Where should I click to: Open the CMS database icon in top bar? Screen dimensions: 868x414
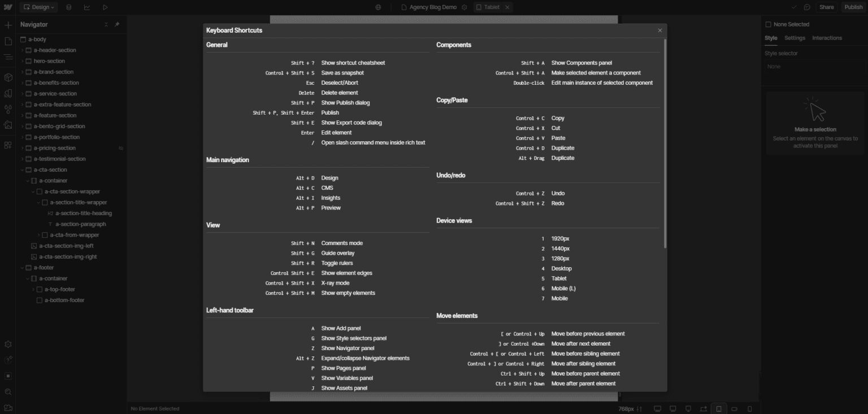pos(69,7)
